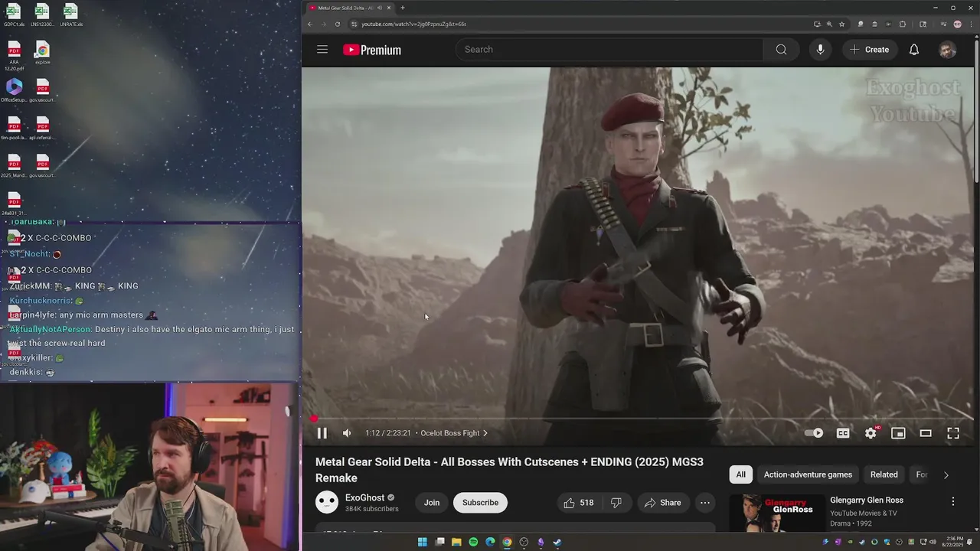The width and height of the screenshot is (980, 551).
Task: Select the All filter chip
Action: click(x=741, y=474)
